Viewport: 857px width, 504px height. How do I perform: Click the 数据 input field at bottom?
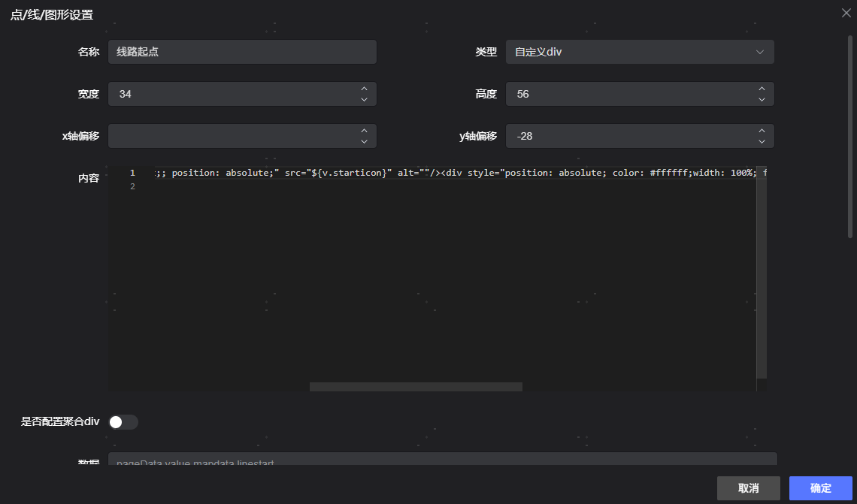pyautogui.click(x=442, y=460)
